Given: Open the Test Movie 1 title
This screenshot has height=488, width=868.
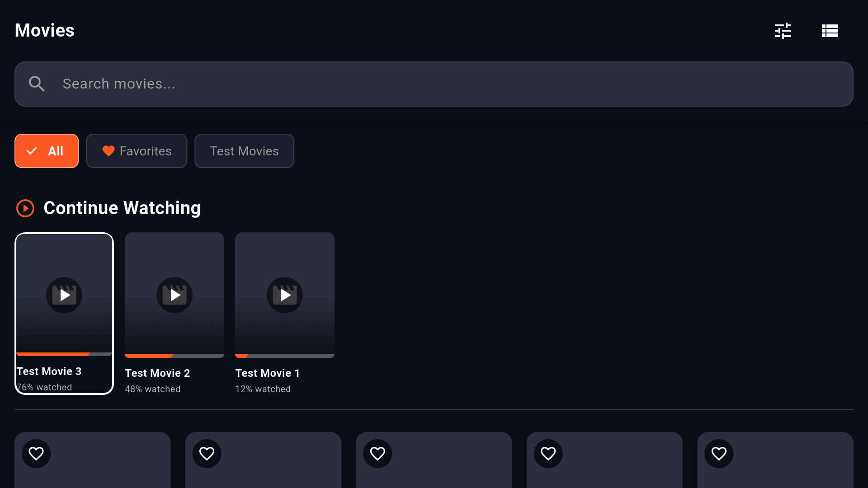Looking at the screenshot, I should (x=268, y=373).
